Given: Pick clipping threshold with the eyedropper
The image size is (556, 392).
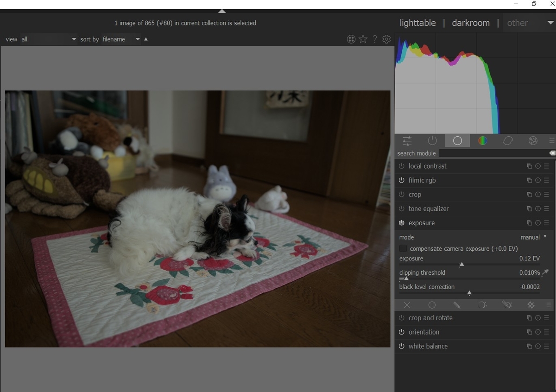Looking at the screenshot, I should tap(545, 272).
